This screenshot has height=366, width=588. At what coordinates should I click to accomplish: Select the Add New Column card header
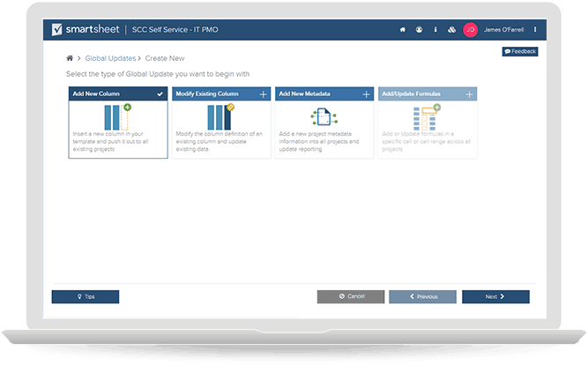[x=118, y=93]
